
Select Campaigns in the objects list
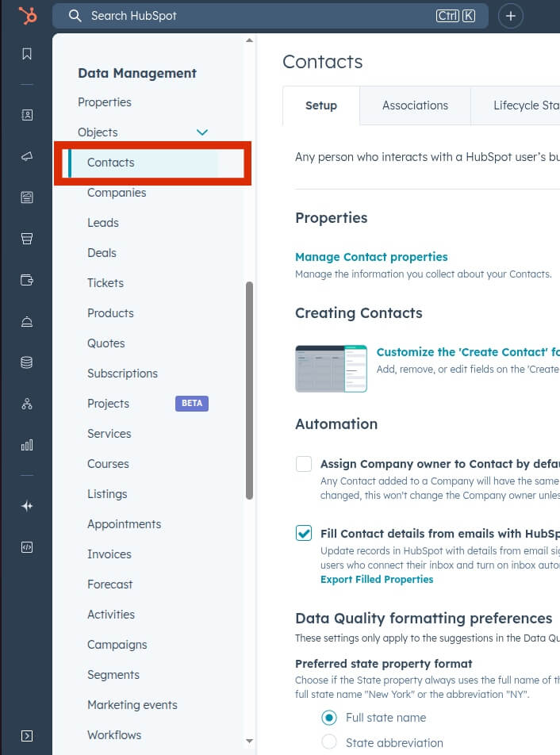[x=117, y=645]
